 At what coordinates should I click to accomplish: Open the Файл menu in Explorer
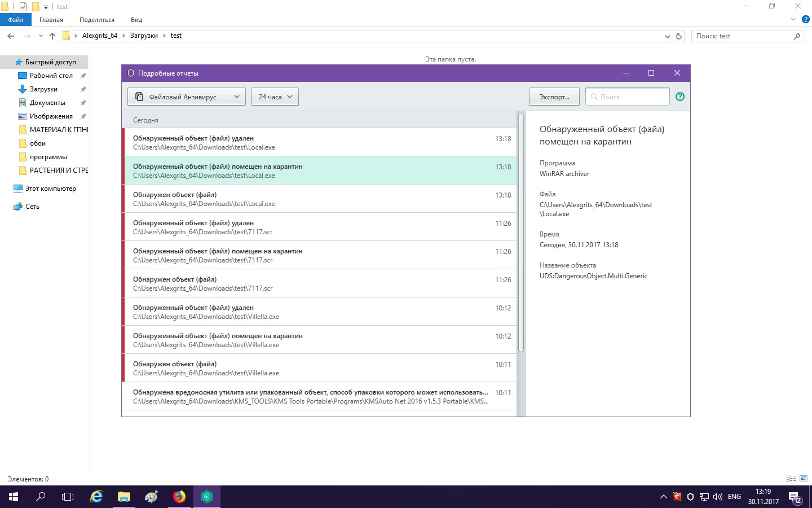click(16, 20)
